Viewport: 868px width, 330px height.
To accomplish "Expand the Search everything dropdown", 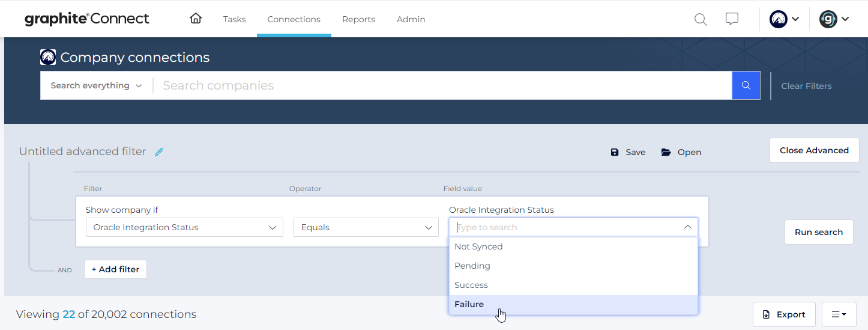I will [96, 85].
